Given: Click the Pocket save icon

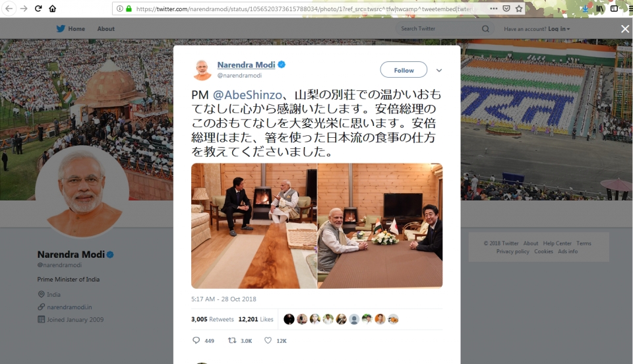Looking at the screenshot, I should (506, 9).
